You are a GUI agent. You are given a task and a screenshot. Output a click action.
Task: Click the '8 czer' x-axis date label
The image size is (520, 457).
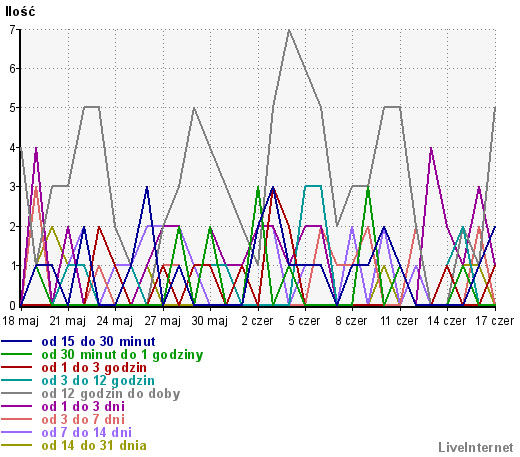351,321
